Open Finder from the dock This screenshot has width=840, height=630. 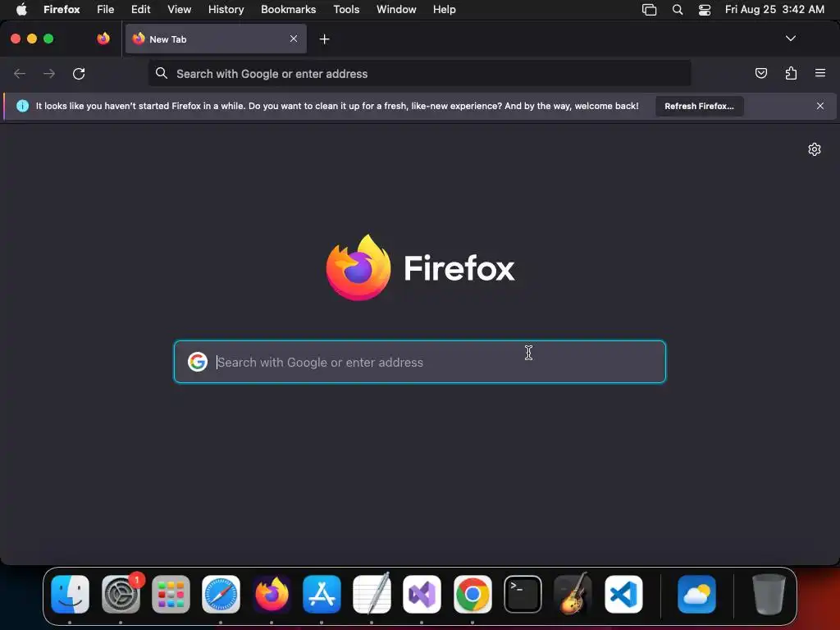coord(71,594)
